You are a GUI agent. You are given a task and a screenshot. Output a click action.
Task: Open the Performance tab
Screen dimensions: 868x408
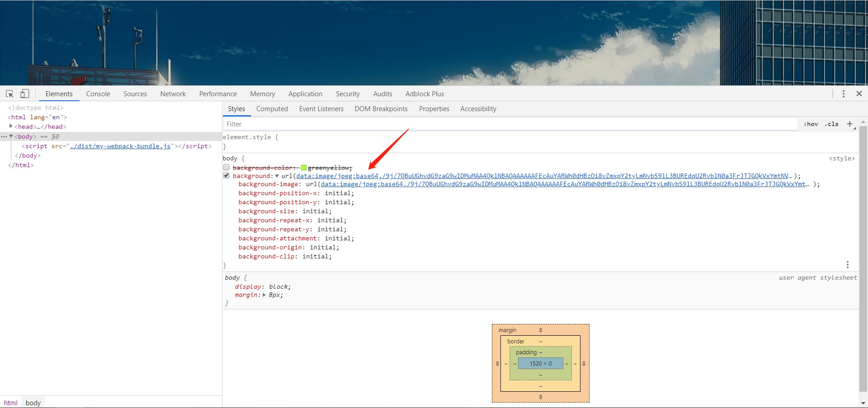218,94
